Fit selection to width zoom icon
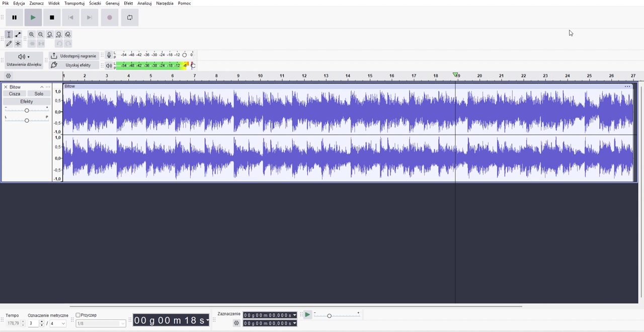This screenshot has height=332, width=644. [50, 35]
